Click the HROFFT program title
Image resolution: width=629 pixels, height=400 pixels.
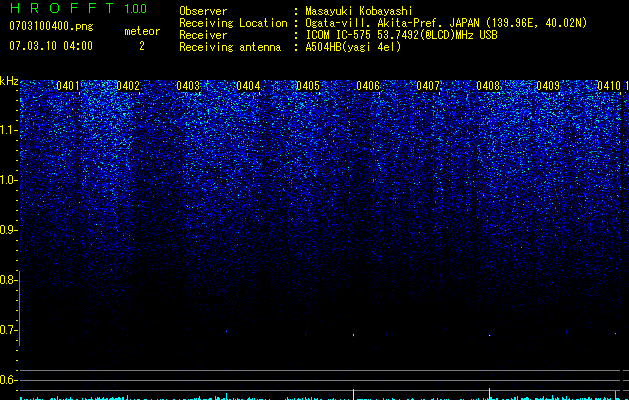[62, 8]
